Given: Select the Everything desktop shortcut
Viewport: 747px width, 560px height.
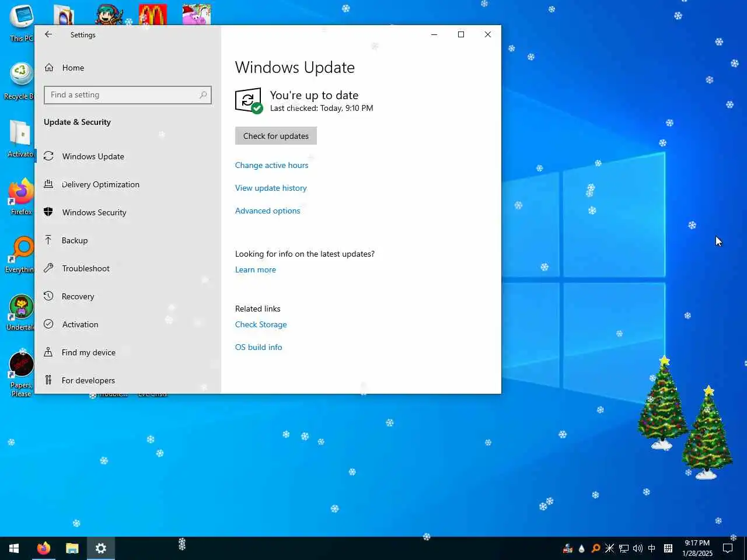Looking at the screenshot, I should [x=20, y=255].
